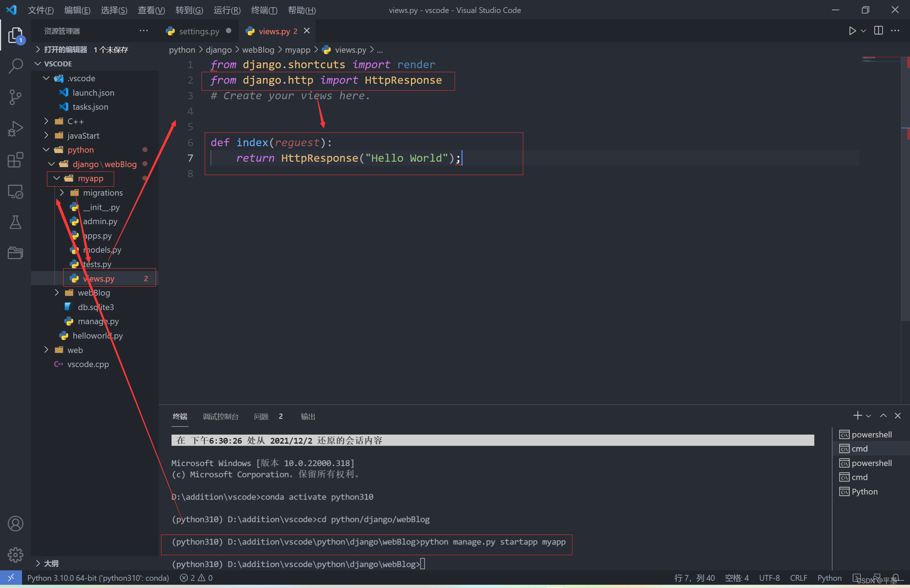Switch to the settings.py editor tab

(199, 31)
